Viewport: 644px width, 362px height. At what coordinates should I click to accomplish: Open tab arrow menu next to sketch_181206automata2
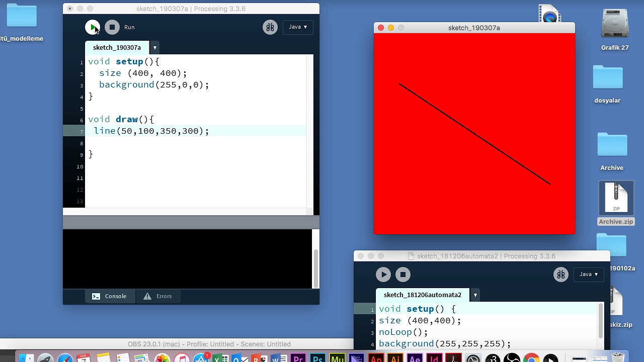coord(475,295)
